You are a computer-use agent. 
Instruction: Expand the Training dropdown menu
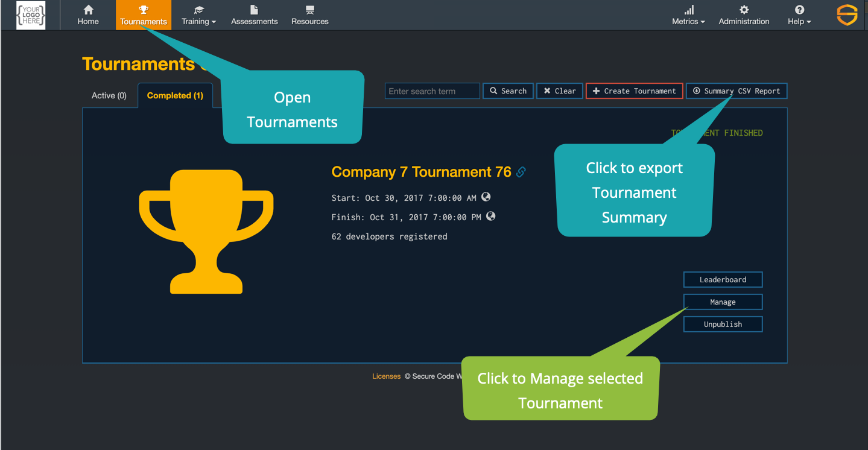[x=198, y=15]
